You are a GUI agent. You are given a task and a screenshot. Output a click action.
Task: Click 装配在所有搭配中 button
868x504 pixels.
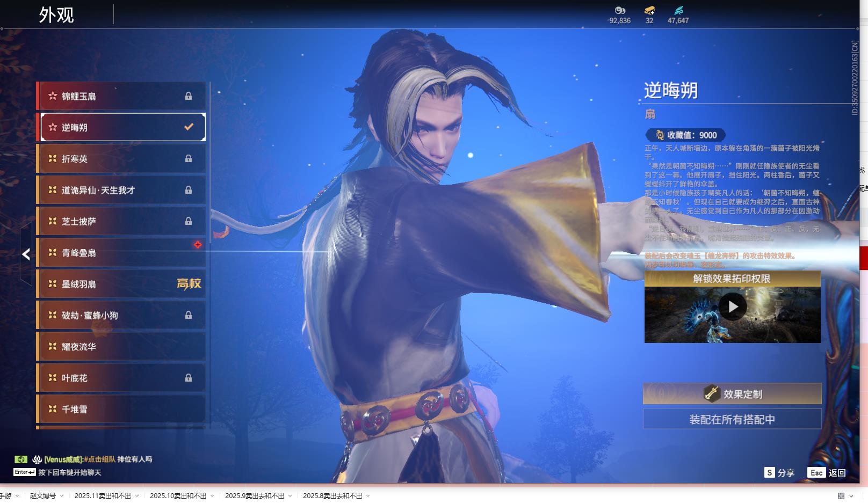coord(732,419)
